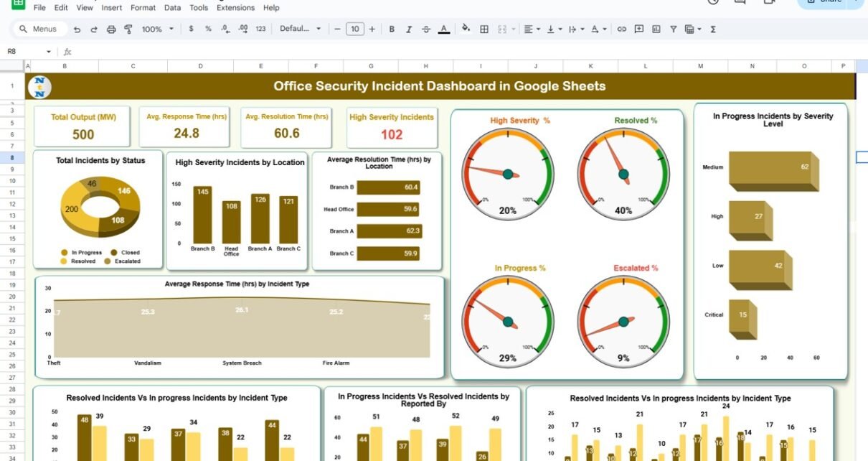This screenshot has width=868, height=461.
Task: Open the Functions sigma icon
Action: pos(713,29)
